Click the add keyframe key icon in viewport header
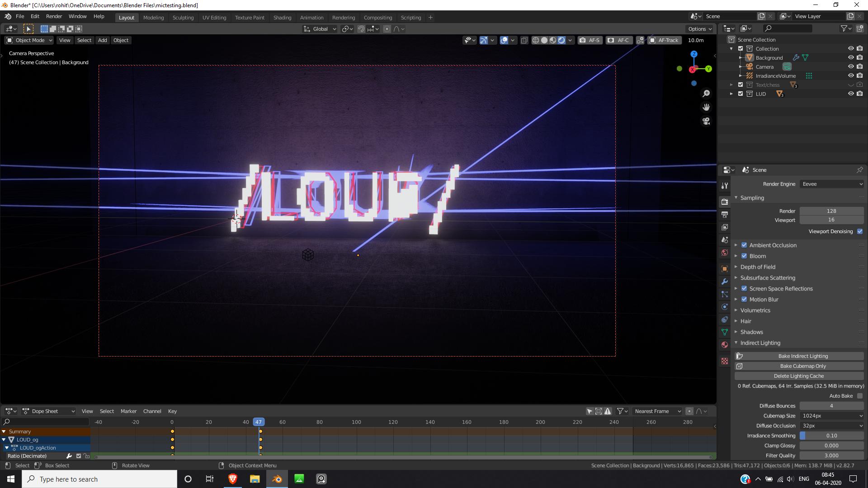Viewport: 868px width, 488px height. coord(640,40)
